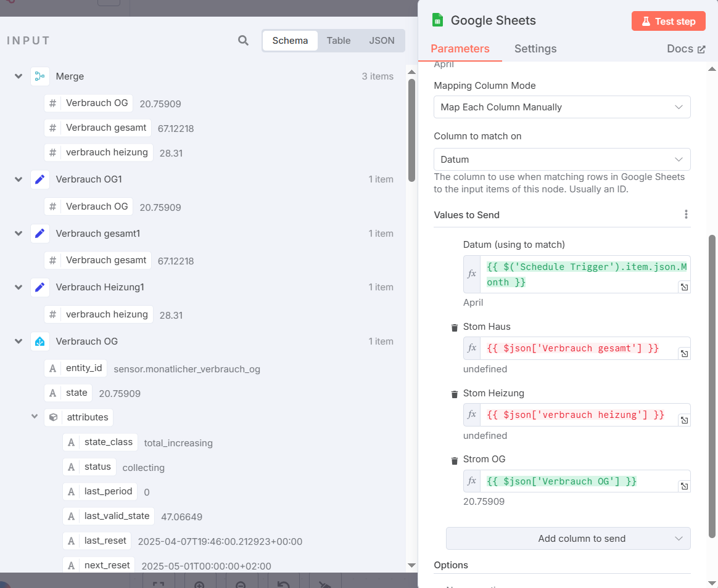
Task: Click the zoom out icon in bottom toolbar
Action: click(241, 584)
